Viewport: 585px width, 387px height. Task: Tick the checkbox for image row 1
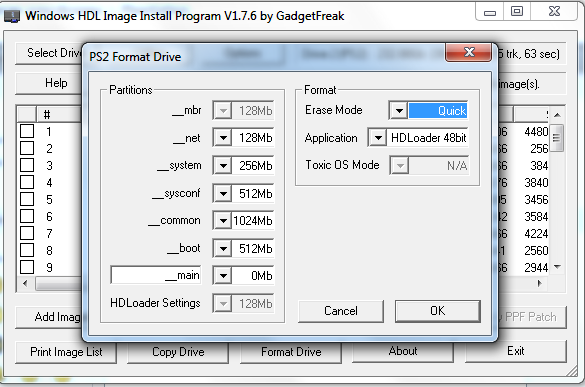point(27,131)
